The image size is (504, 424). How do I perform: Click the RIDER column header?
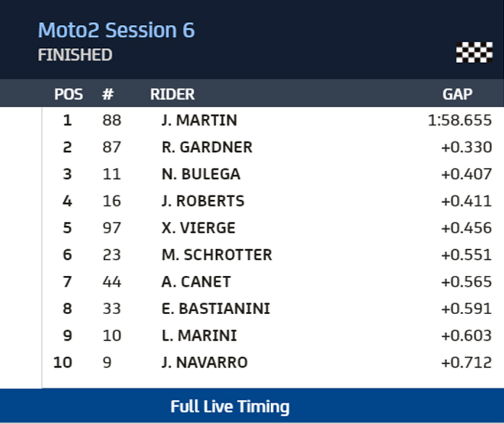click(172, 94)
